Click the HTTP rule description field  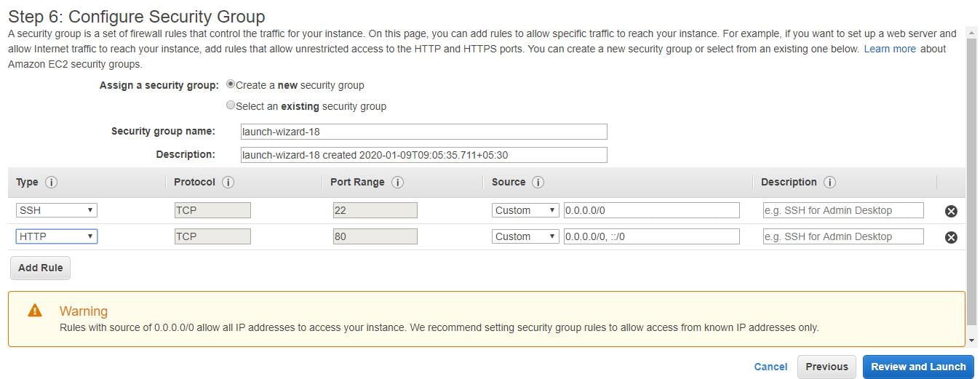(x=843, y=236)
